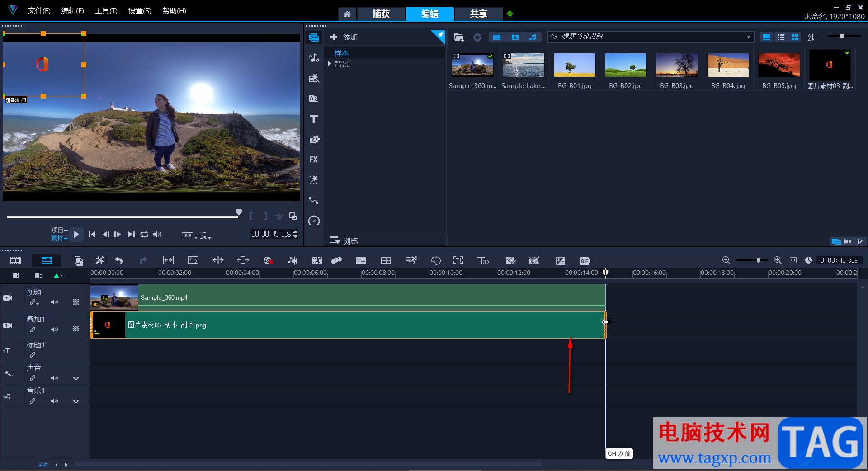Click 项目 project playback mode
Image resolution: width=868 pixels, height=471 pixels.
coord(57,230)
